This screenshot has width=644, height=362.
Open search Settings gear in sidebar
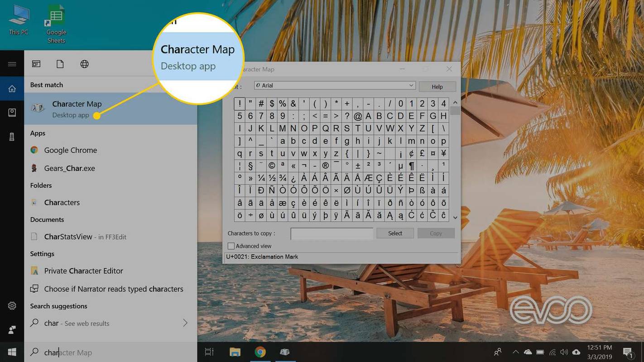(12, 306)
